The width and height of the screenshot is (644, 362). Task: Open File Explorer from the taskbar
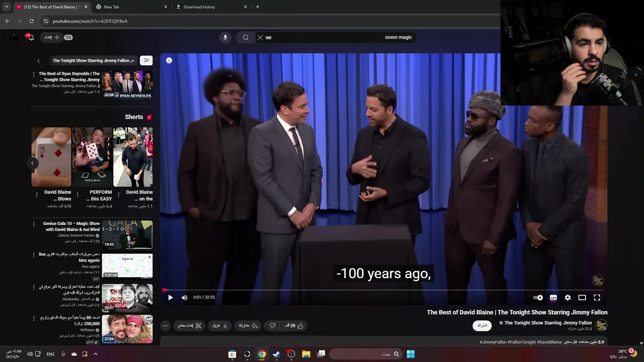pos(306,354)
